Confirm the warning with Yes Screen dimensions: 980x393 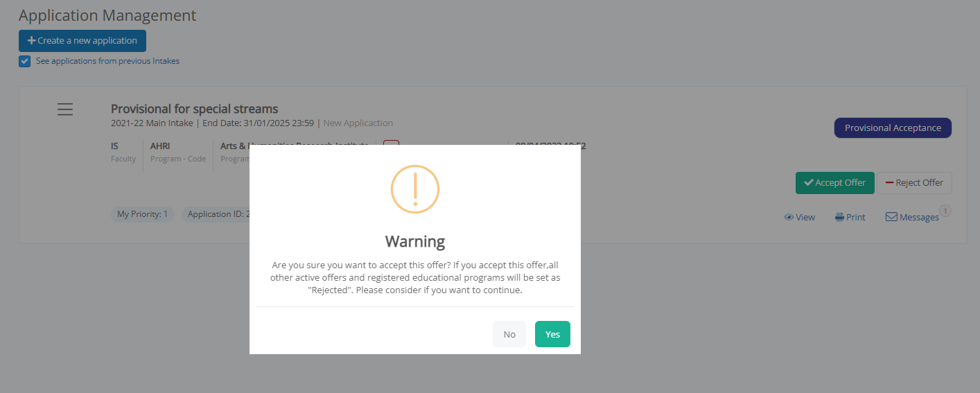[552, 334]
